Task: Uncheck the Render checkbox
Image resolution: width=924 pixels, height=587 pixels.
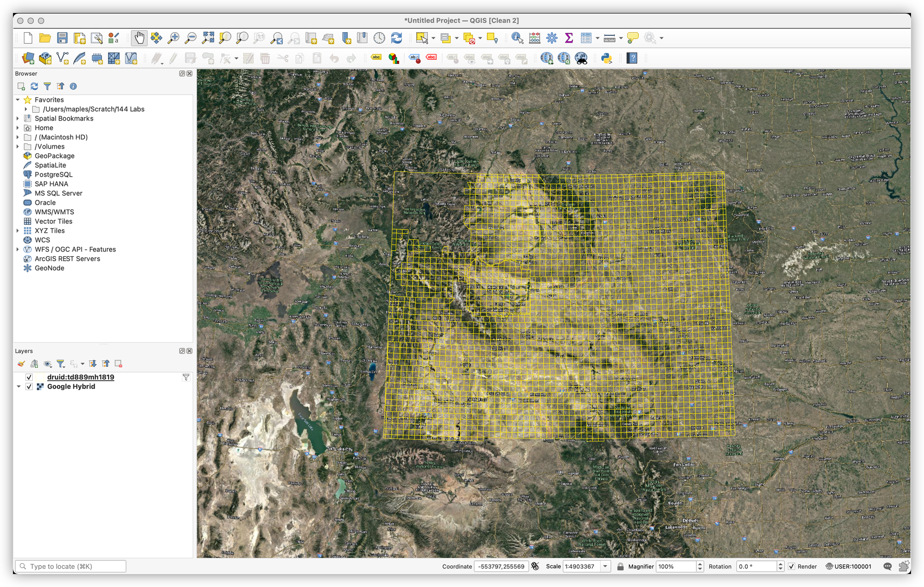Action: [791, 566]
